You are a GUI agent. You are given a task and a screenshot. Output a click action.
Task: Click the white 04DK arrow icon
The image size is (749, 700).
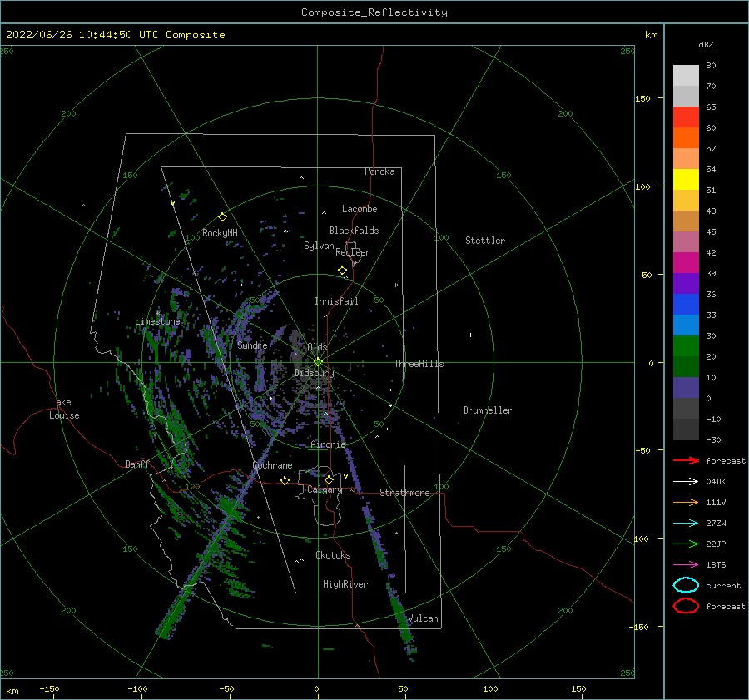[x=686, y=482]
